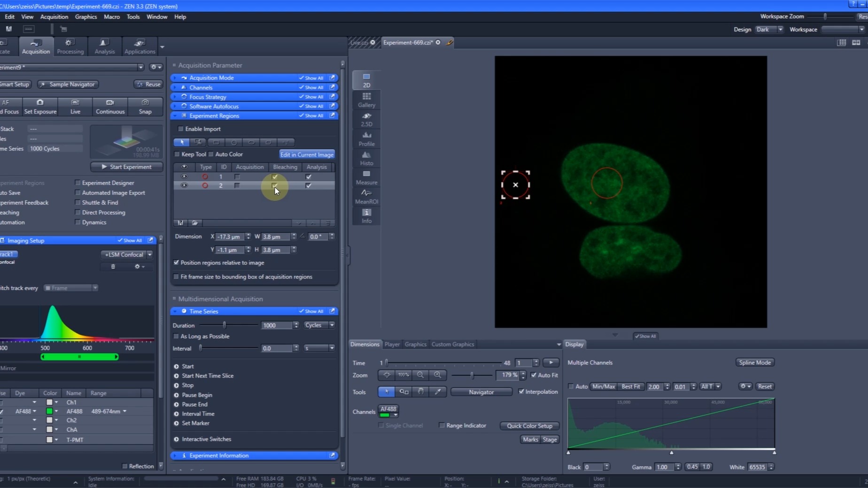Open the Cycles unit dropdown
Image resolution: width=868 pixels, height=488 pixels.
tap(319, 325)
